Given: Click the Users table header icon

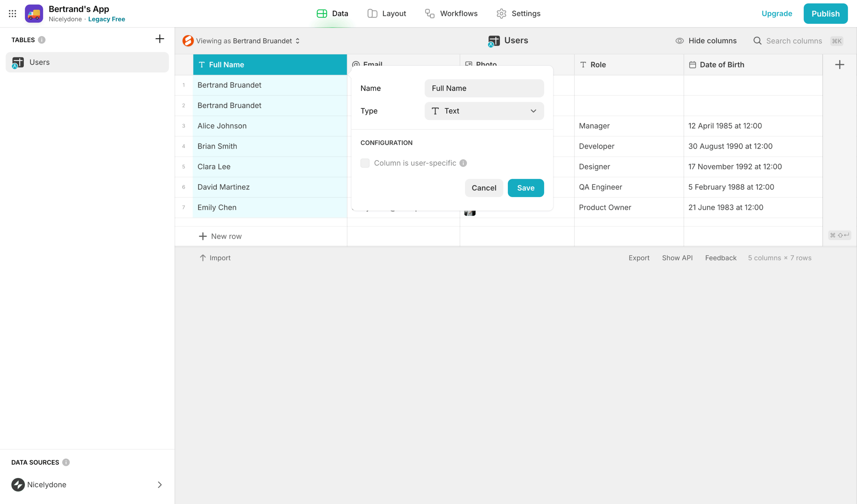Looking at the screenshot, I should pos(494,41).
